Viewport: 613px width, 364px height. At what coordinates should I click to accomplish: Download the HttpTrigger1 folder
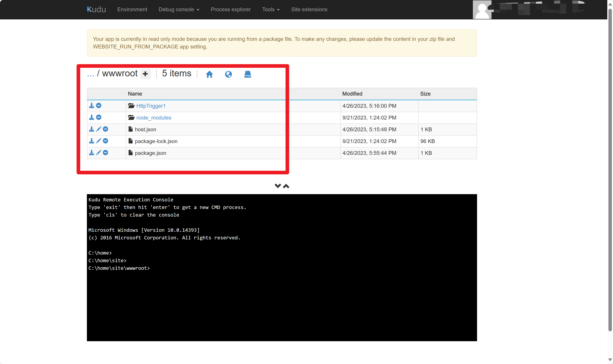pyautogui.click(x=92, y=105)
